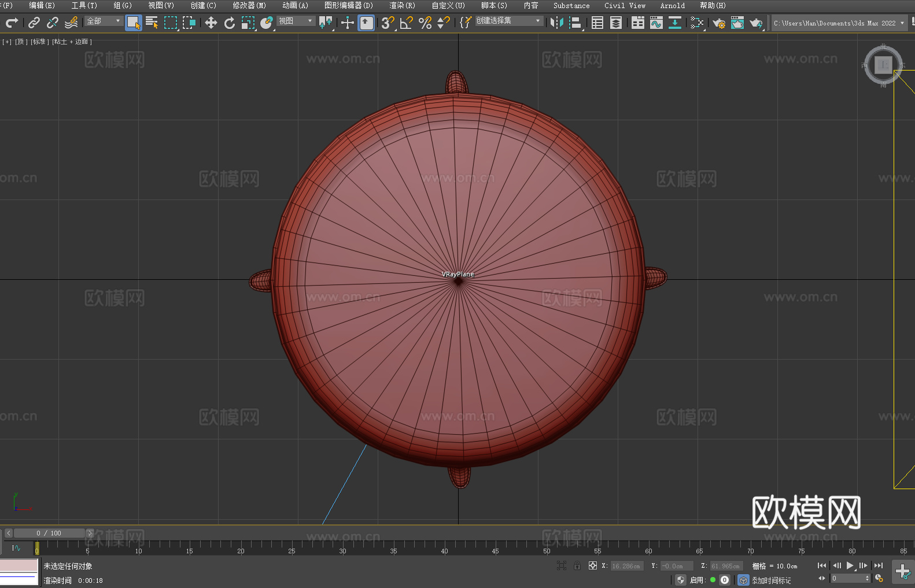The height and width of the screenshot is (588, 915).
Task: Click Use Pivot Point Center icon
Action: [x=326, y=23]
